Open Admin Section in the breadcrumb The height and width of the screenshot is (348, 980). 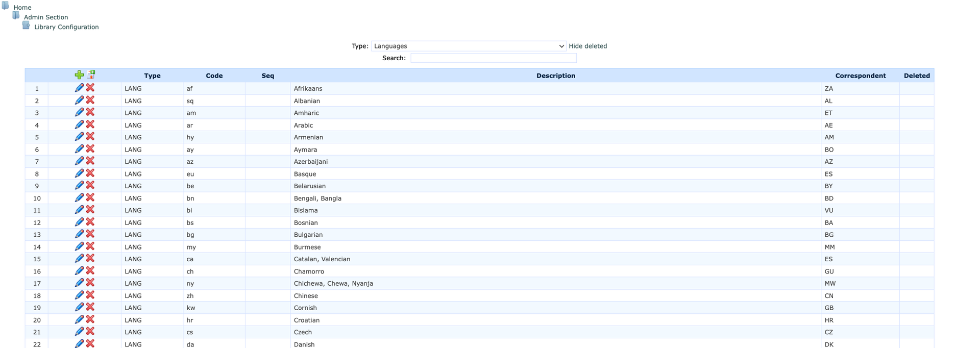46,17
